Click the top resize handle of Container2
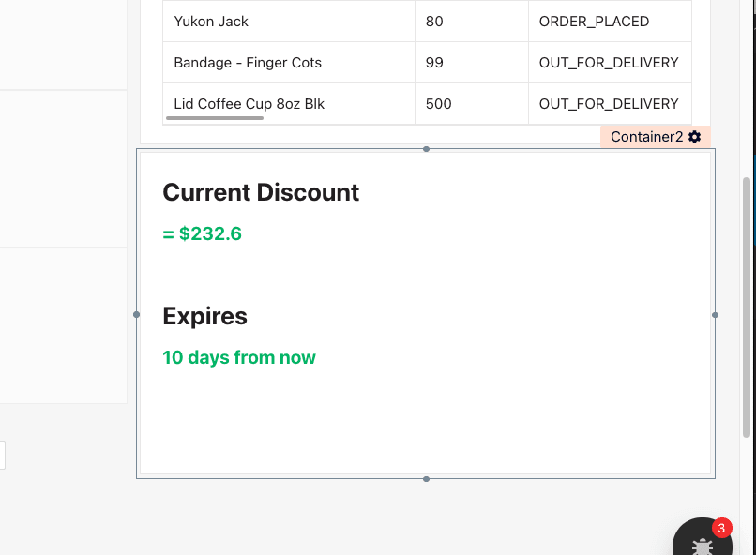The width and height of the screenshot is (756, 555). click(x=427, y=149)
